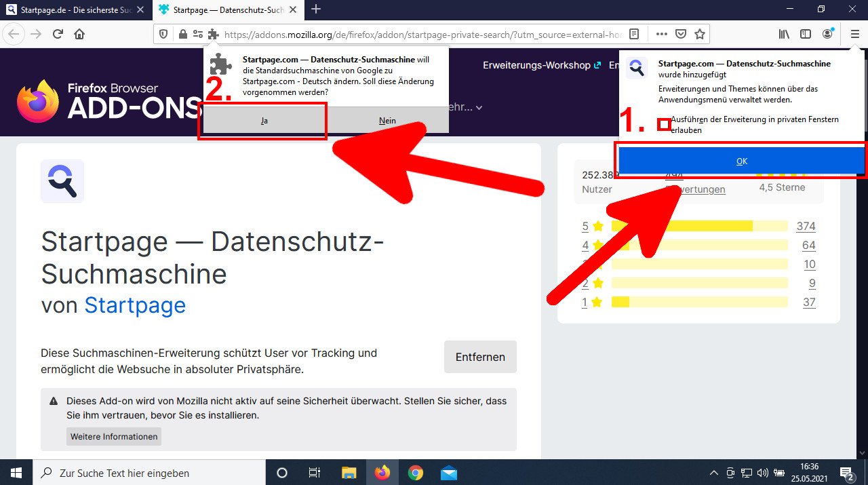Open the hamburger application menu
Image resolution: width=868 pixels, height=485 pixels.
click(854, 34)
